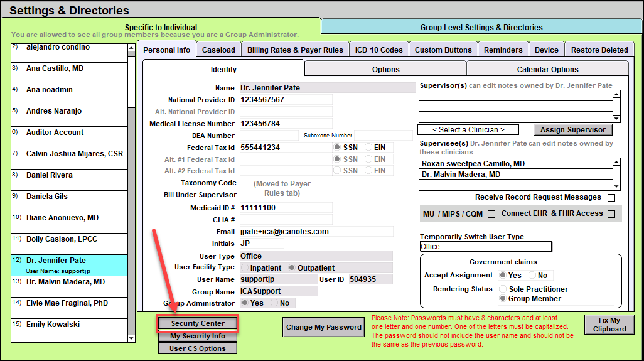Switch to Calendar Options sub-tab
Viewport: 644px width, 361px height.
pos(547,70)
